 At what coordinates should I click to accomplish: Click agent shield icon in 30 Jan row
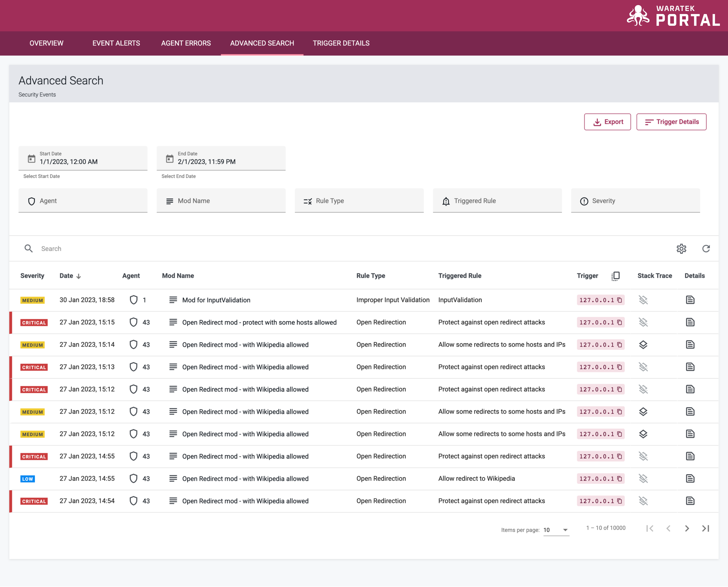pos(134,300)
